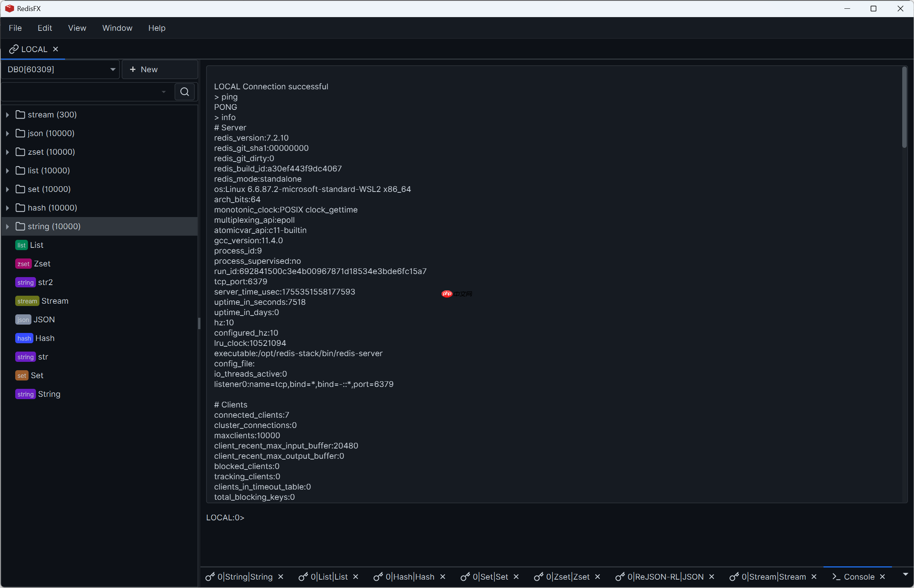
Task: Close the 0|Set|Set tab
Action: 517,577
